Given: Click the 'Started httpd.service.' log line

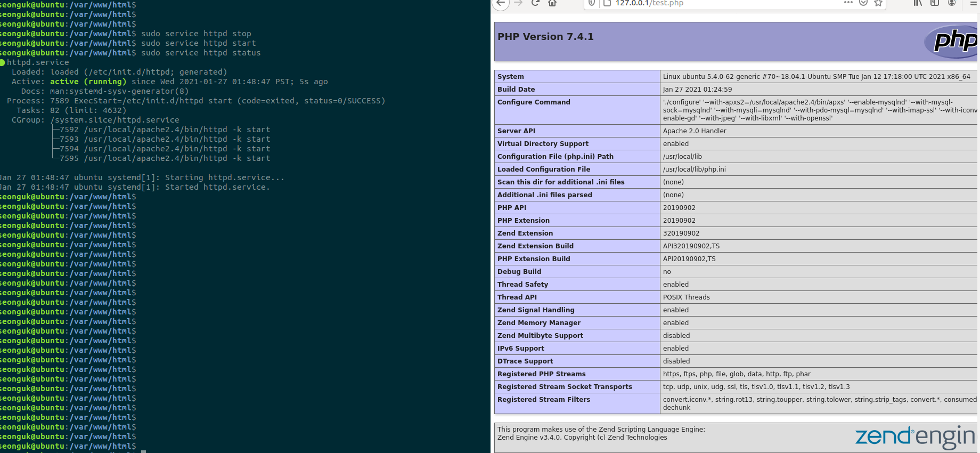Looking at the screenshot, I should point(135,187).
